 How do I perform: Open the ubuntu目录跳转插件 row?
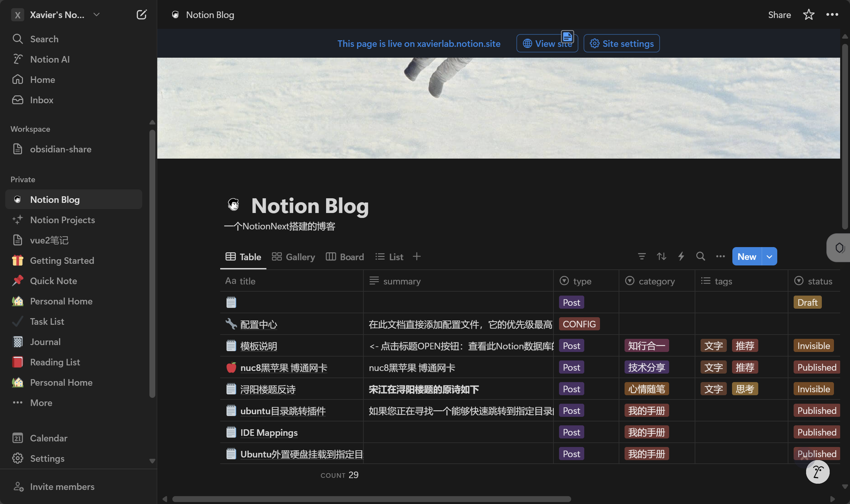[283, 411]
